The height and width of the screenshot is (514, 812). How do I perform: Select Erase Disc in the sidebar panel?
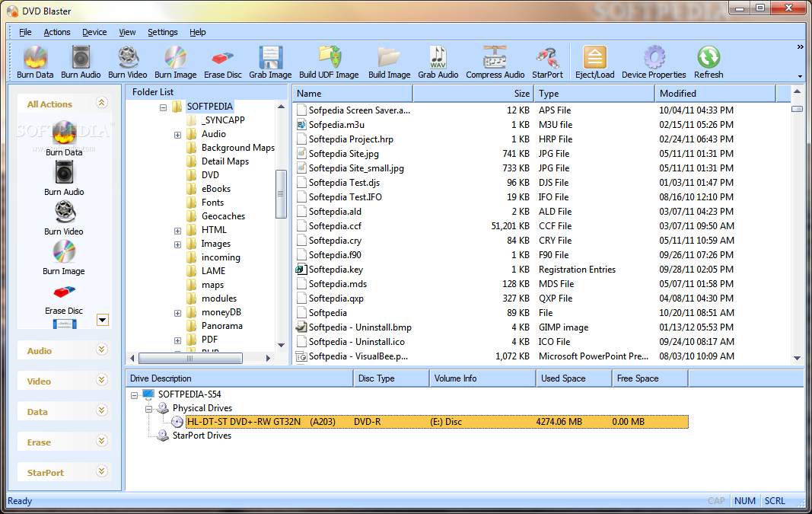pyautogui.click(x=64, y=298)
